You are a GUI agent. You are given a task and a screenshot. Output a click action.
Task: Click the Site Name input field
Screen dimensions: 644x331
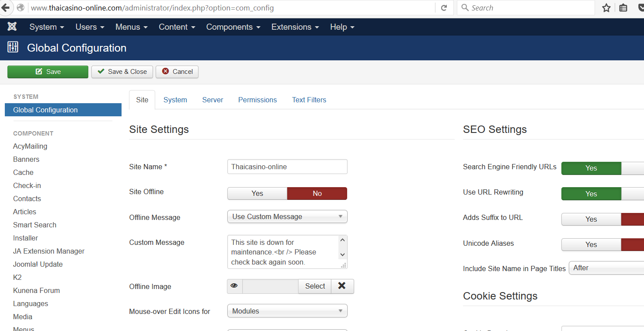287,167
